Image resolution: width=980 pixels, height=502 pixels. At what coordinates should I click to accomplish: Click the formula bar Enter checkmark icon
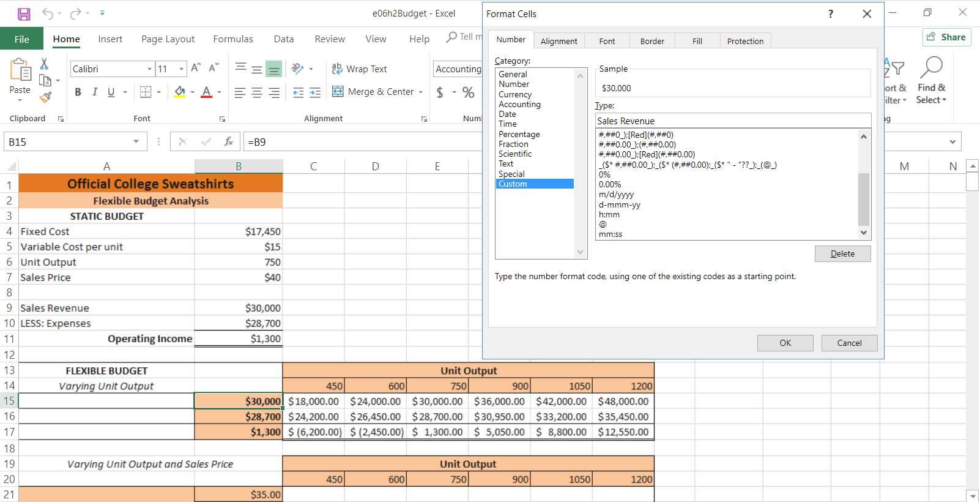point(206,141)
